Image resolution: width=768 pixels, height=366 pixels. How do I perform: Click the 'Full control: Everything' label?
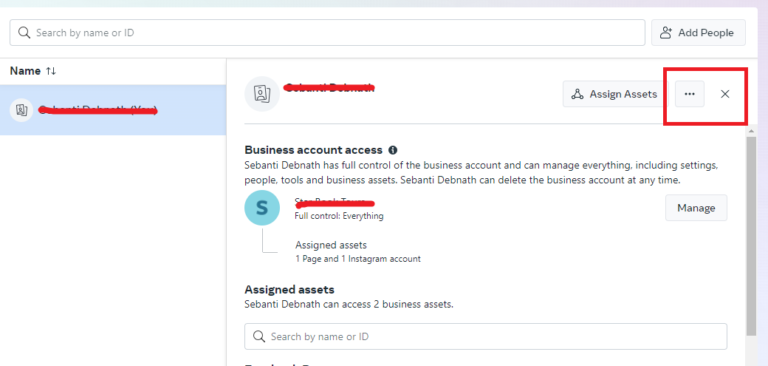339,216
